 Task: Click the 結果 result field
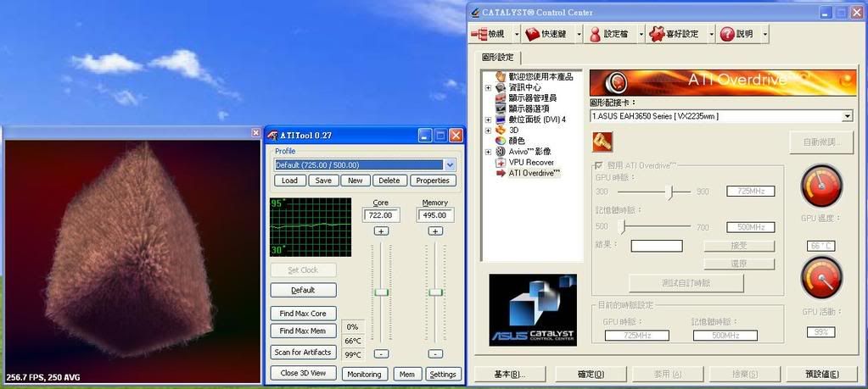pyautogui.click(x=657, y=246)
